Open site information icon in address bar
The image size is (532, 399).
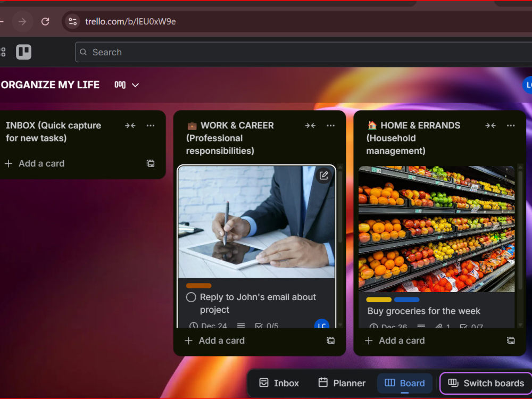(x=72, y=22)
